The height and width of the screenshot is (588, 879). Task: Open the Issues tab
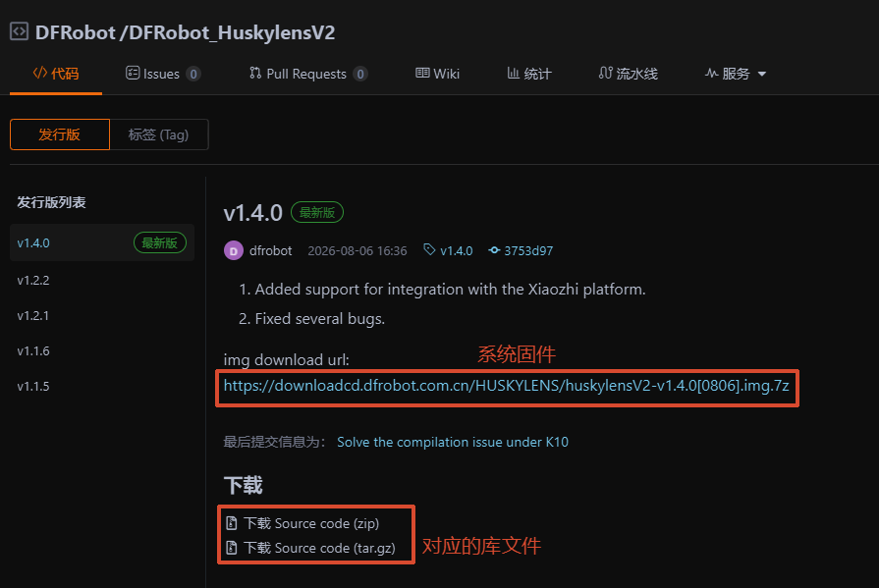coord(163,74)
